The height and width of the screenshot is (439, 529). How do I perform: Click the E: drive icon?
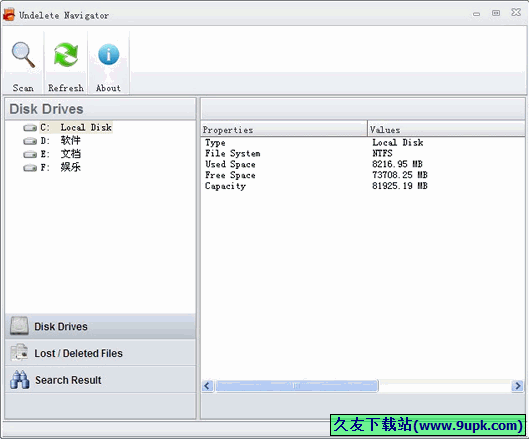(30, 154)
